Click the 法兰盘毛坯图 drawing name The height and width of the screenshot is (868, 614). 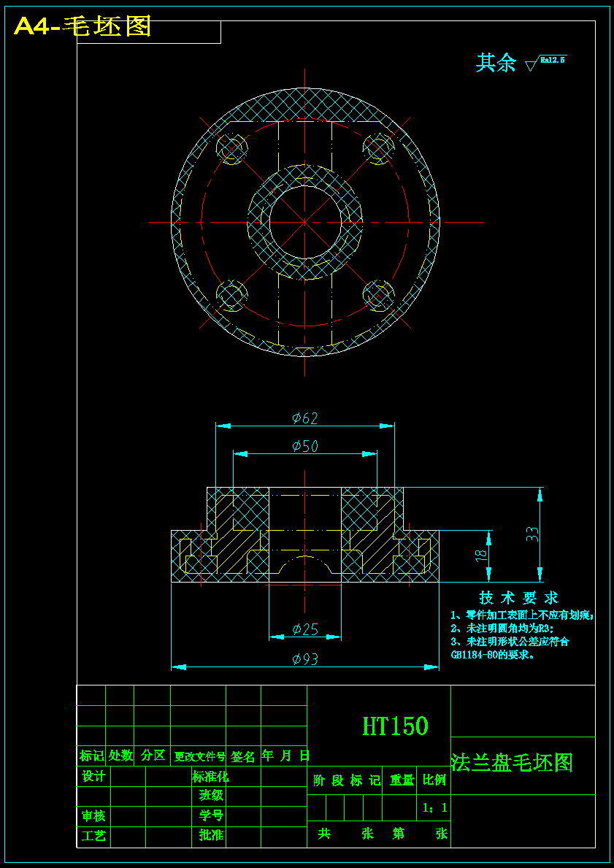[x=513, y=762]
